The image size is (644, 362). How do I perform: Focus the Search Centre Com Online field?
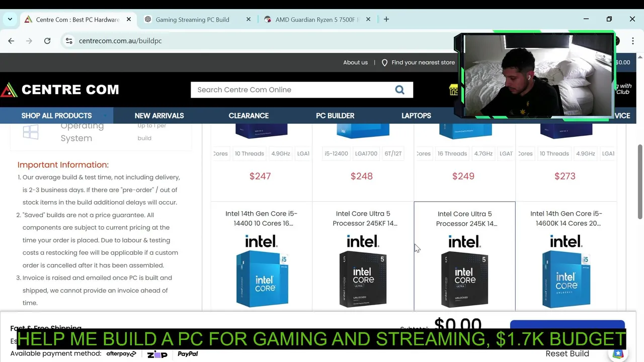point(292,89)
